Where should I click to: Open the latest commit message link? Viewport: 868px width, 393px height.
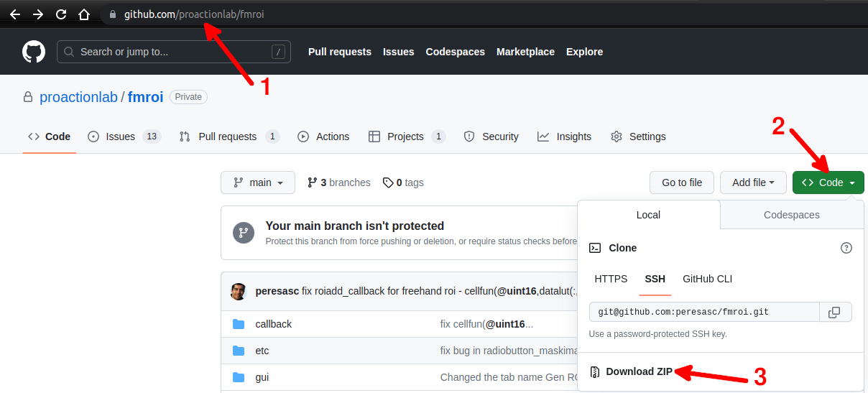pos(440,291)
